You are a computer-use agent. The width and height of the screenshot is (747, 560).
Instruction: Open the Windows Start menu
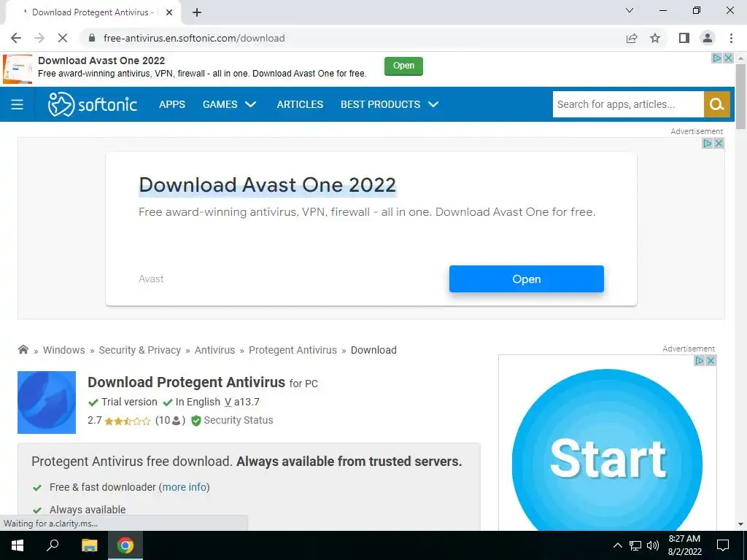click(18, 545)
